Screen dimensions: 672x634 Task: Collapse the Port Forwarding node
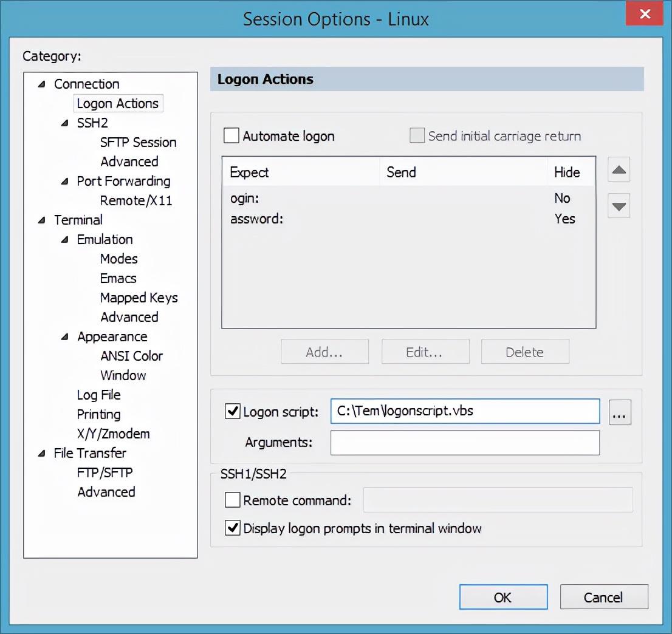65,182
